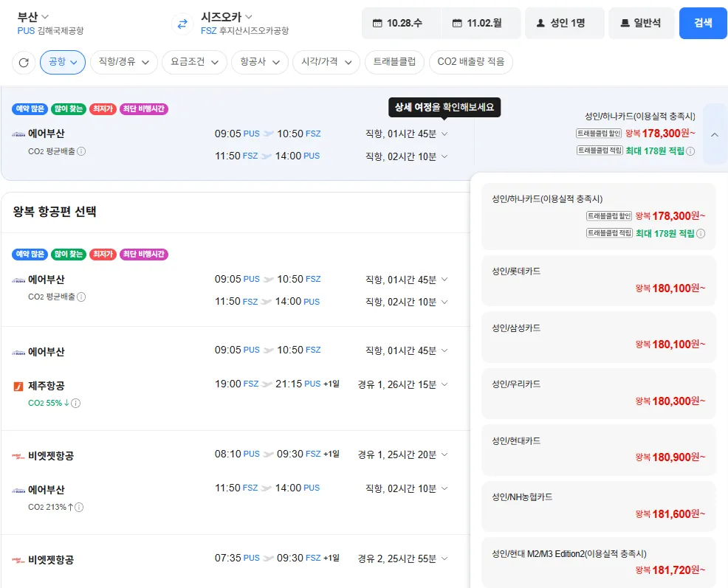
Task: Select the 현대 M2/M3 Edition2 181,720원 fare
Action: [x=599, y=562]
